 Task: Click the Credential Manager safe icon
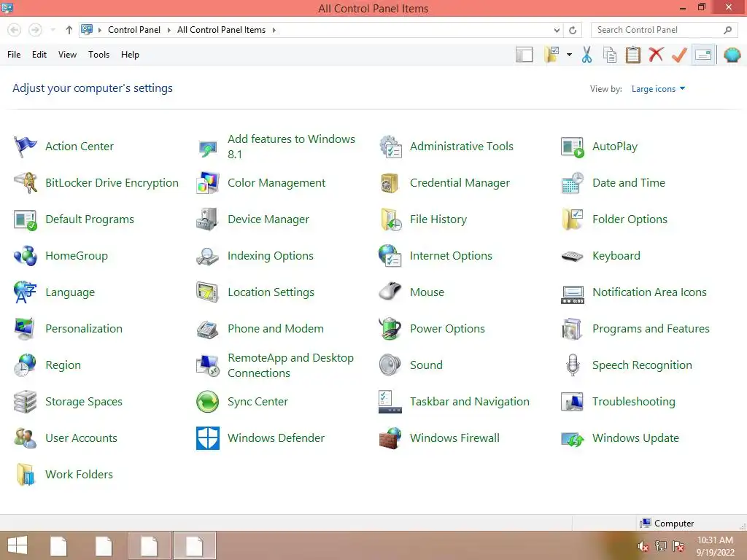point(390,183)
